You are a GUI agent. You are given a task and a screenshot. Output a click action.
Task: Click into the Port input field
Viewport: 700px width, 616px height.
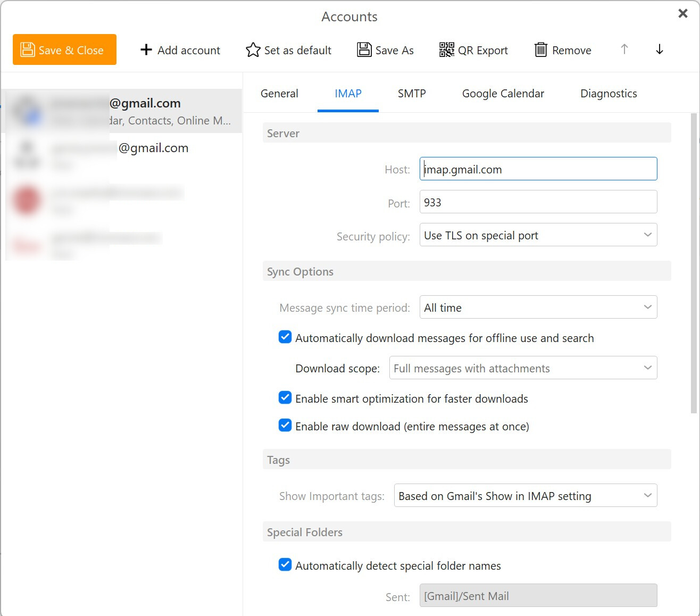pos(538,202)
